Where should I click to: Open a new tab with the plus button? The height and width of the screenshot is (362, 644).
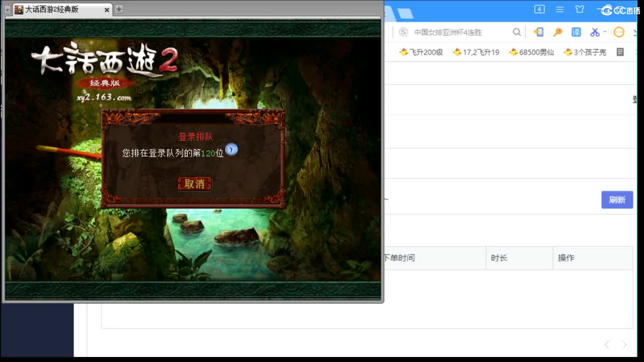pos(119,9)
